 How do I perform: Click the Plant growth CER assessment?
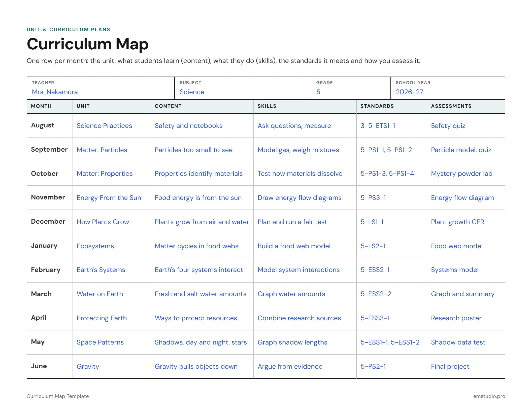pos(457,222)
